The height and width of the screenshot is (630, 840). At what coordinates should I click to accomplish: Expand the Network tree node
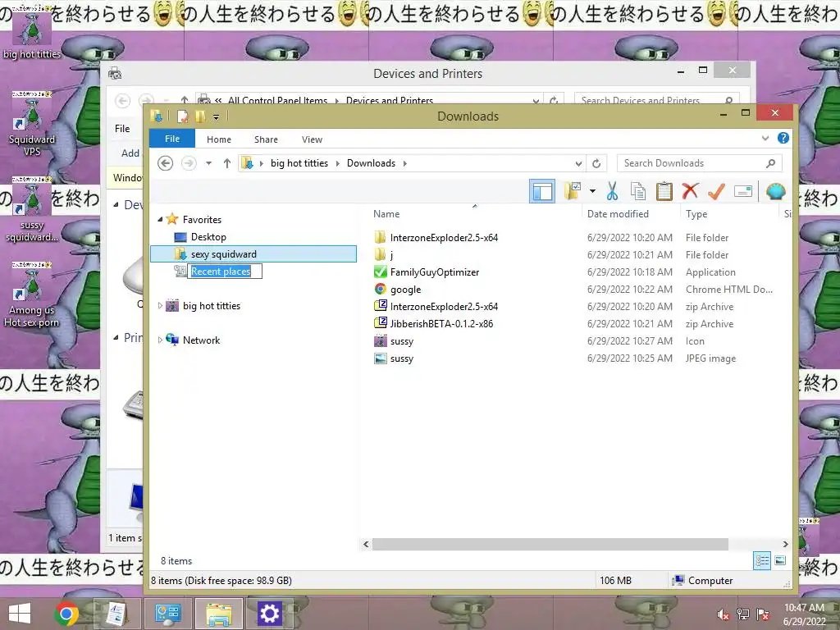[160, 340]
